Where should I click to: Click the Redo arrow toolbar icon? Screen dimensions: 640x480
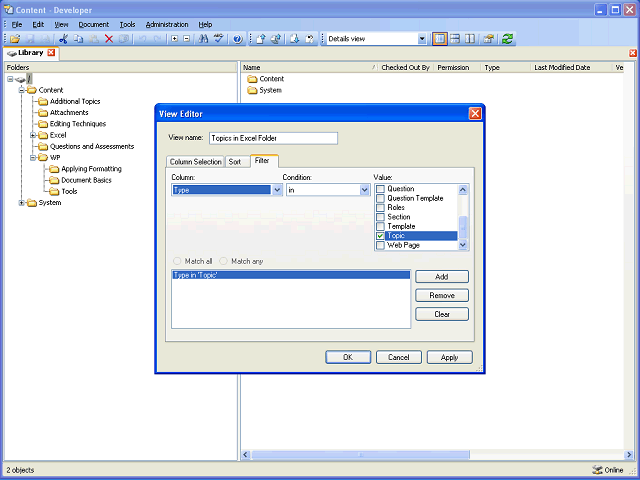click(157, 39)
